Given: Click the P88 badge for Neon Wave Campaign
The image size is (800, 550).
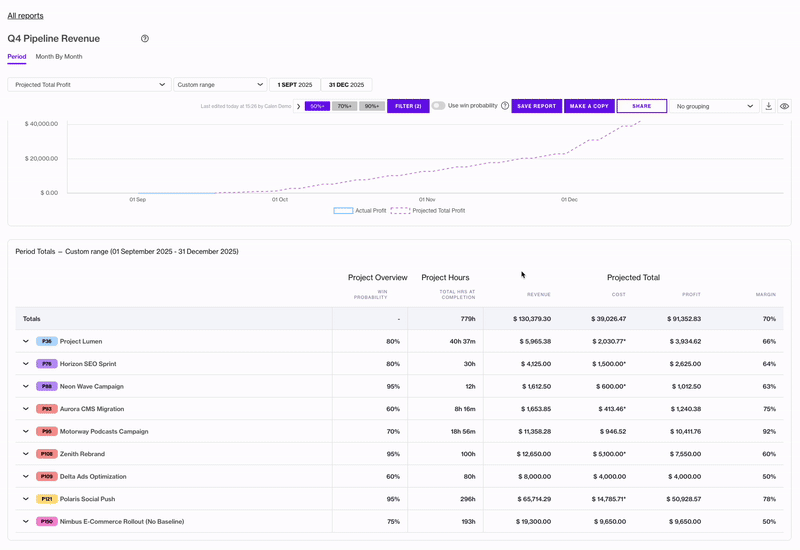Looking at the screenshot, I should (x=46, y=386).
